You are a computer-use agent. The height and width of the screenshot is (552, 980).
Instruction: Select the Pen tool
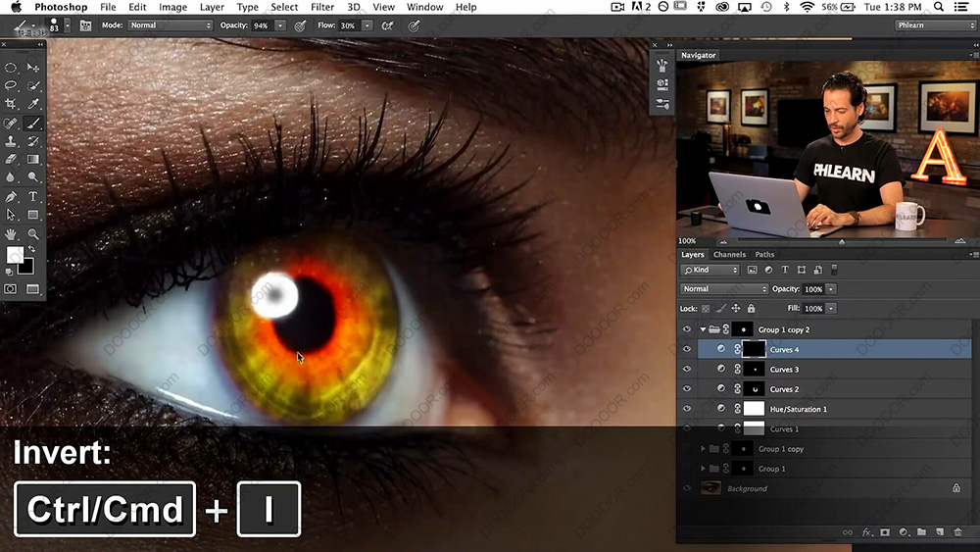pos(11,196)
